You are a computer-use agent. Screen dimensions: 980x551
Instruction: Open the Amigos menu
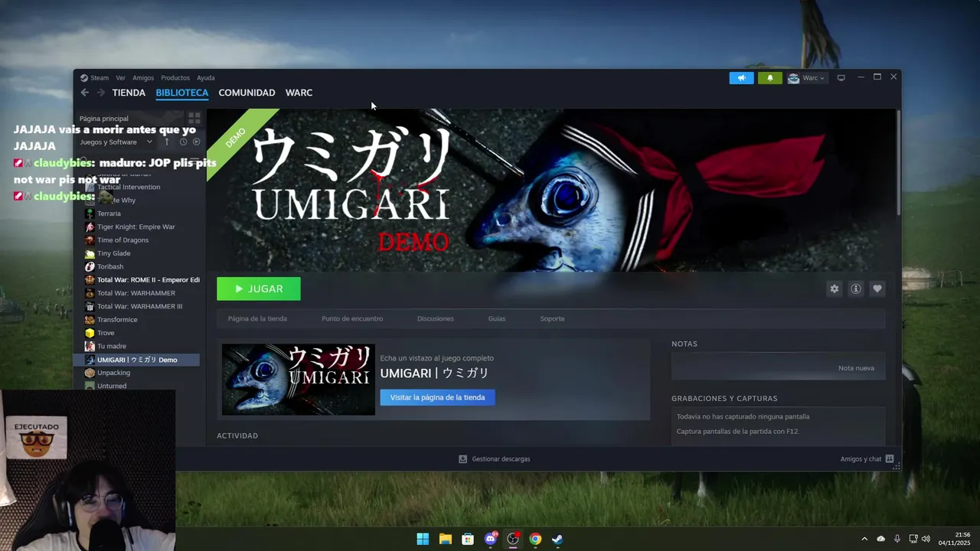click(x=143, y=77)
